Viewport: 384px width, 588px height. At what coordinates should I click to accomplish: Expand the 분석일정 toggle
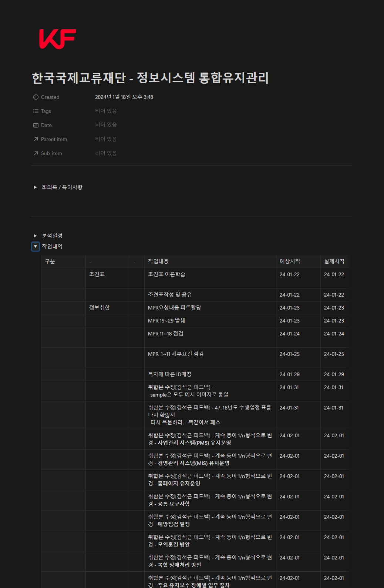pyautogui.click(x=36, y=236)
